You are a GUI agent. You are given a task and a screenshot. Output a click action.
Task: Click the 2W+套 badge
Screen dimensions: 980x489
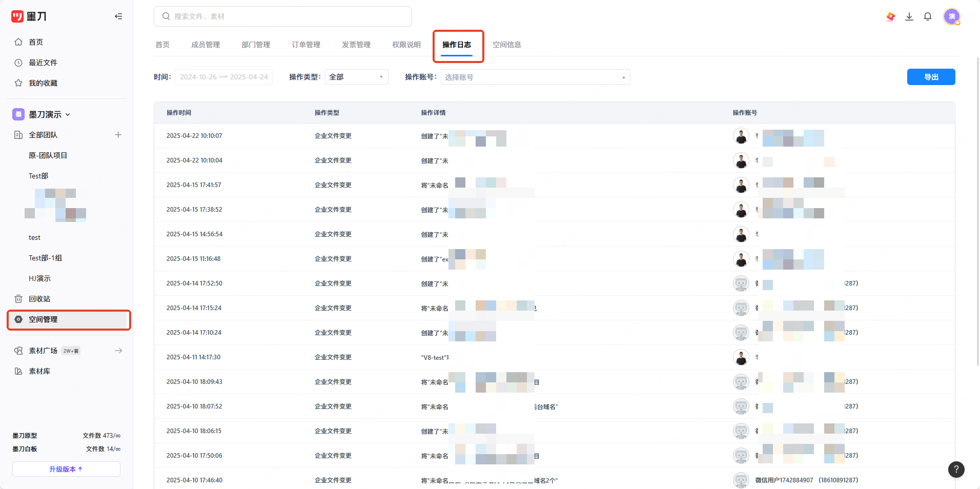tap(71, 351)
